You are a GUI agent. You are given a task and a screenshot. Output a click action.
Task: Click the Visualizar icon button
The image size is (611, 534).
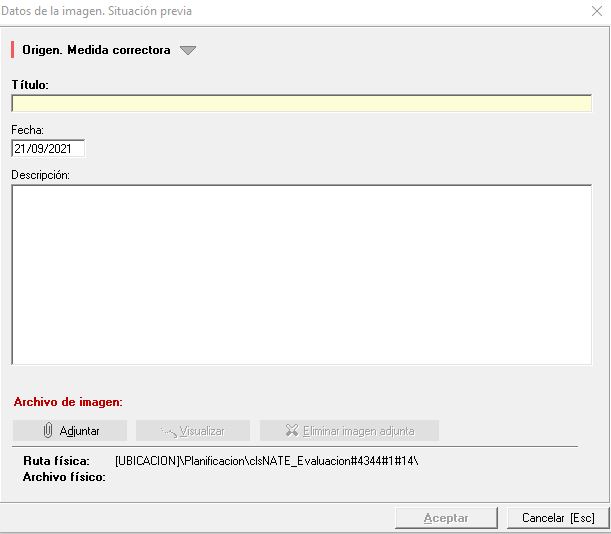click(x=168, y=431)
